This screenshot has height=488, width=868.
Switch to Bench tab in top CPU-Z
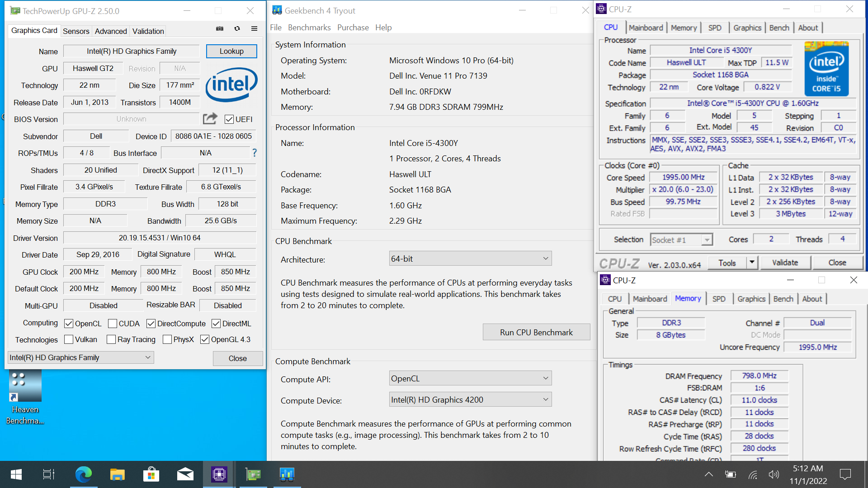point(779,28)
